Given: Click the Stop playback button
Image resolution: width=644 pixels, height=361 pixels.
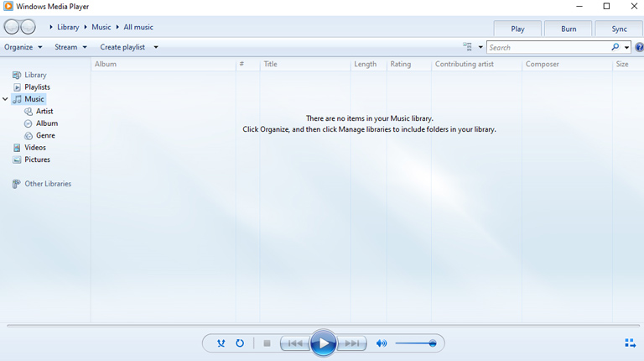Looking at the screenshot, I should [x=267, y=343].
